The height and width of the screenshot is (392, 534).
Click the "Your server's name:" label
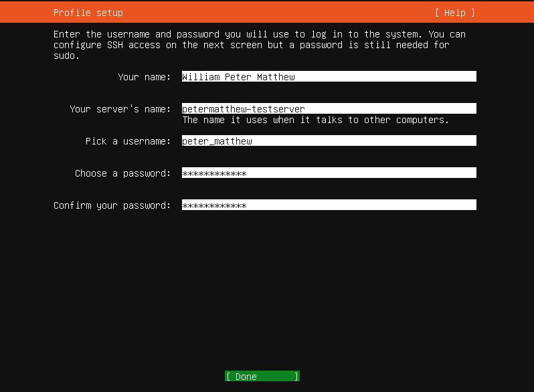point(120,109)
